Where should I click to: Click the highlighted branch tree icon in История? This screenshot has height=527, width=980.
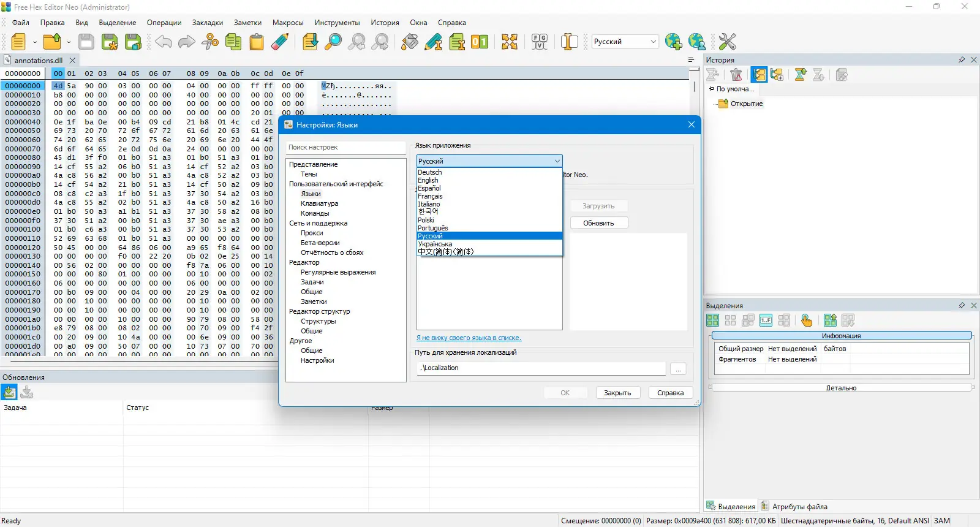(759, 75)
